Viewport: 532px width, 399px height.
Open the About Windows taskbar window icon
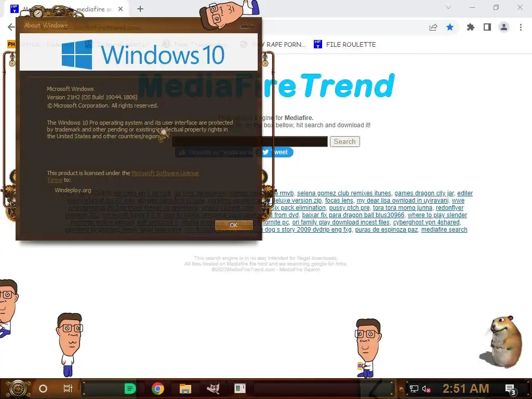click(240, 389)
